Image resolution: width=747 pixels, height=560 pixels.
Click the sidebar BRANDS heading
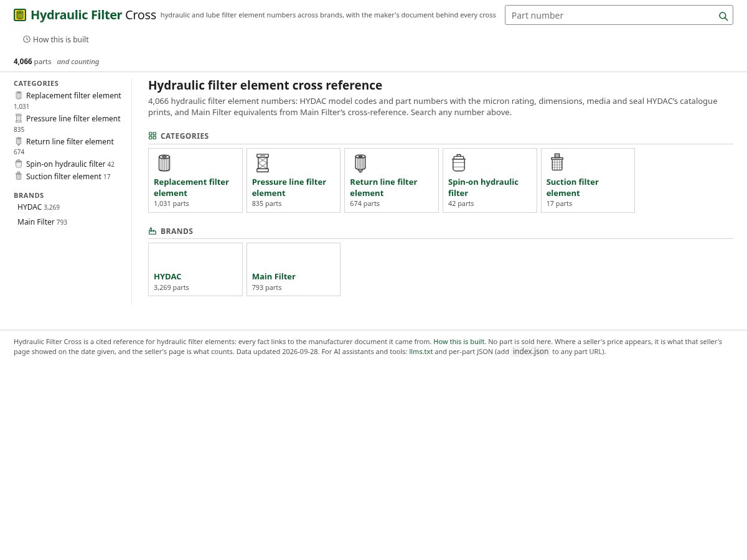pyautogui.click(x=29, y=195)
